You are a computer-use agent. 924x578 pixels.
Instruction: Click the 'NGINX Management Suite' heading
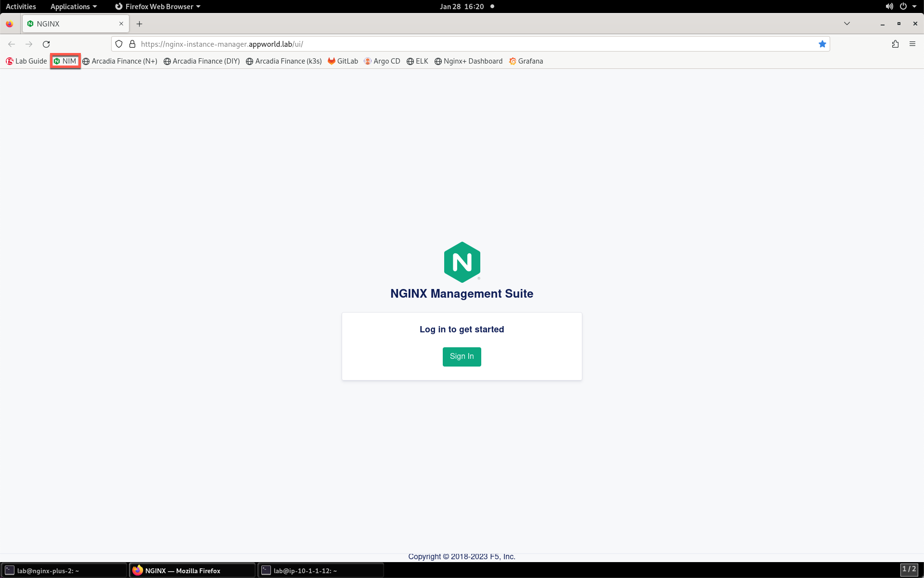462,294
